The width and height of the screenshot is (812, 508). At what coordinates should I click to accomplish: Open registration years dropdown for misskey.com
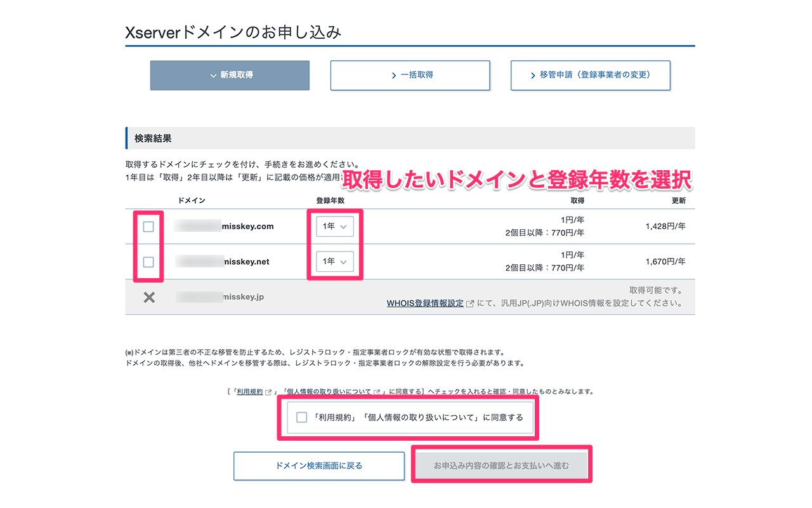pos(335,226)
